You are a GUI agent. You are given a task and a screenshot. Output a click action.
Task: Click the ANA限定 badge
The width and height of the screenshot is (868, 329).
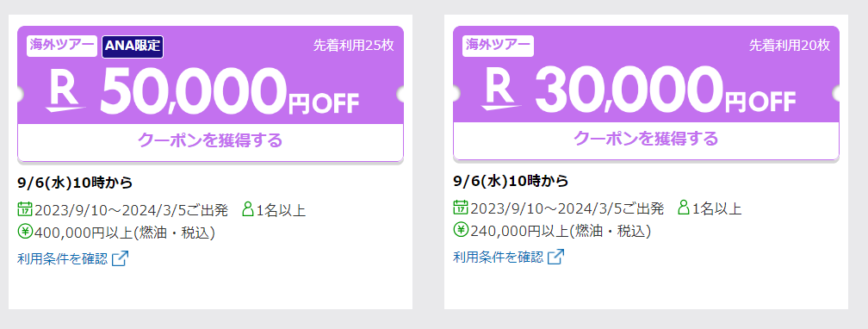click(x=133, y=47)
